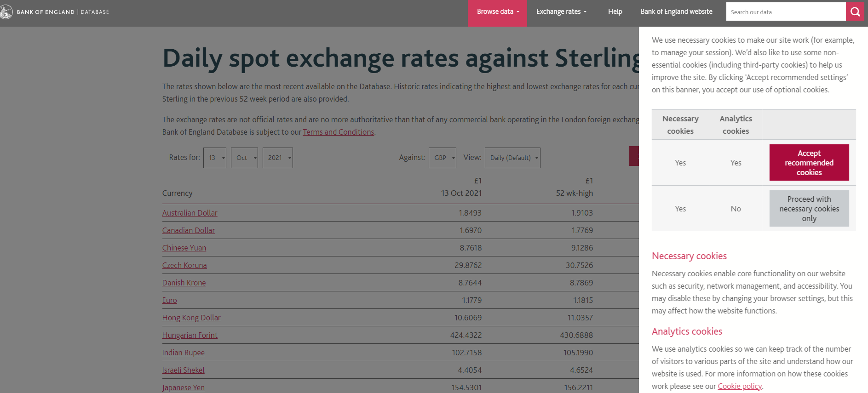This screenshot has height=393, width=868.
Task: Click the 13 Oct 2021 column header
Action: point(461,193)
